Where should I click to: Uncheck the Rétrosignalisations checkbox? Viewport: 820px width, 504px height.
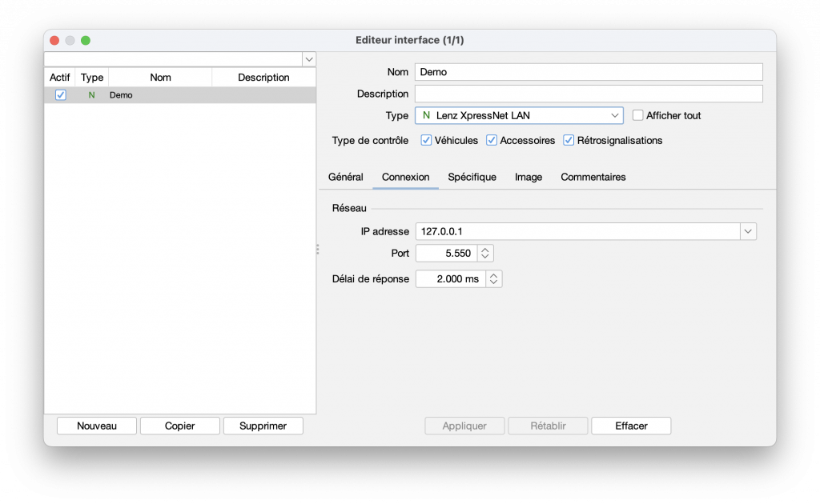tap(569, 141)
